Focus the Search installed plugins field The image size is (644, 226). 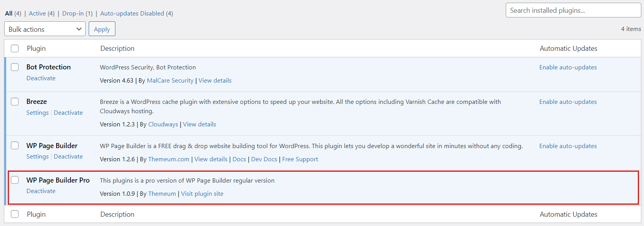pos(573,10)
